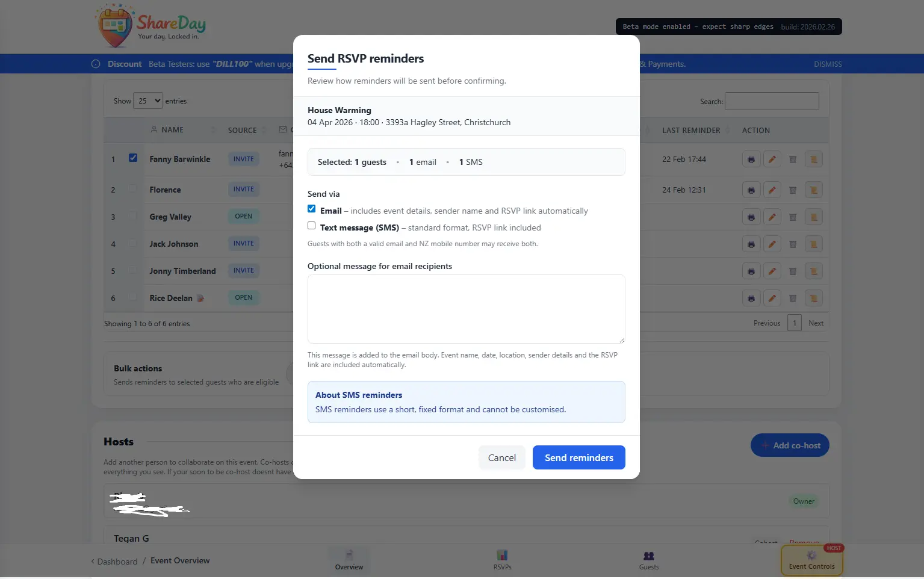Cancel the Send RSVP reminders dialog
The image size is (924, 579).
[502, 457]
